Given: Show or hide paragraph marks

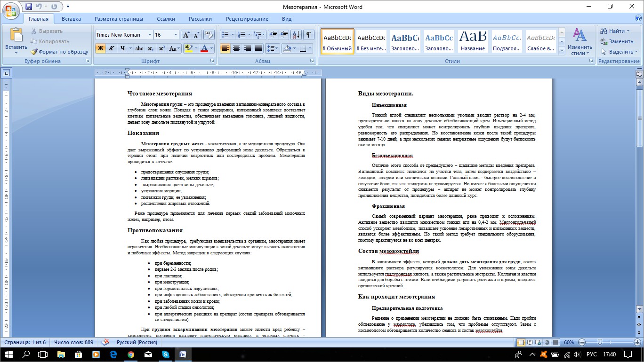Looking at the screenshot, I should (309, 35).
